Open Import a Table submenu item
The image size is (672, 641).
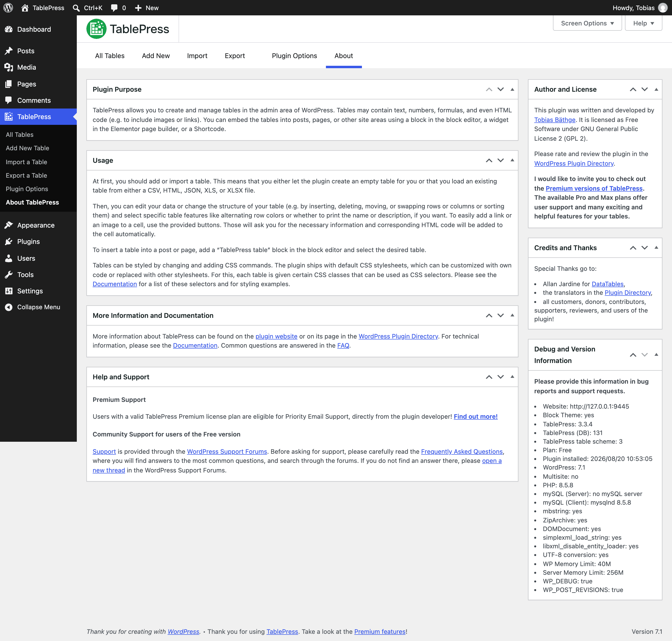point(26,162)
